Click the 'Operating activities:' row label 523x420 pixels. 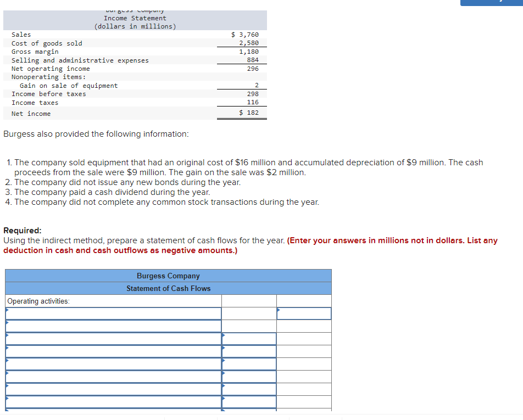(38, 301)
